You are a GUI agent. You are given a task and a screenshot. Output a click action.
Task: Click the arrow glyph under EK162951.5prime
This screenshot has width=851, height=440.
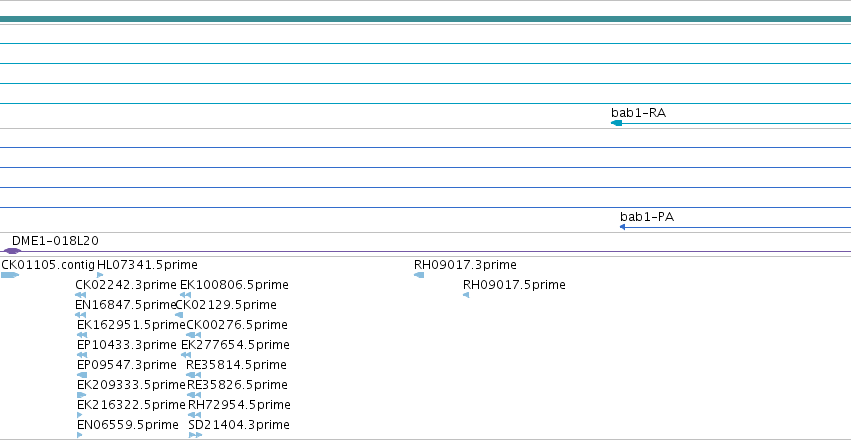point(82,335)
